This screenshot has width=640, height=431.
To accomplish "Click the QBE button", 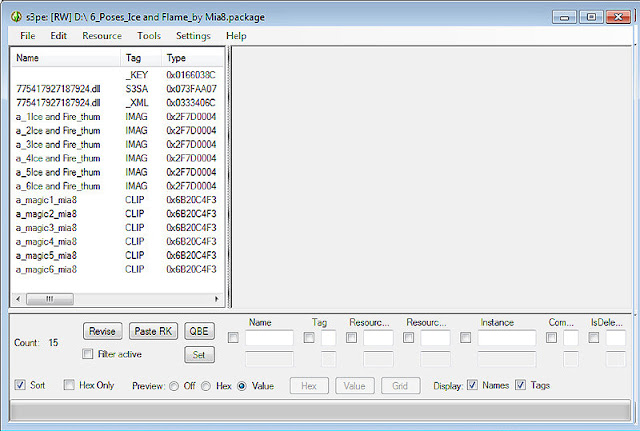I will 199,331.
